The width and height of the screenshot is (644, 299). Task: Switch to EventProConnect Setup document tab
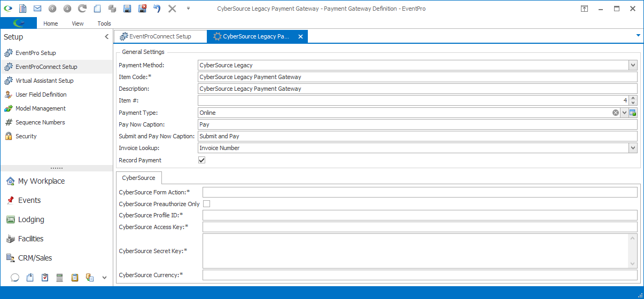pos(160,36)
